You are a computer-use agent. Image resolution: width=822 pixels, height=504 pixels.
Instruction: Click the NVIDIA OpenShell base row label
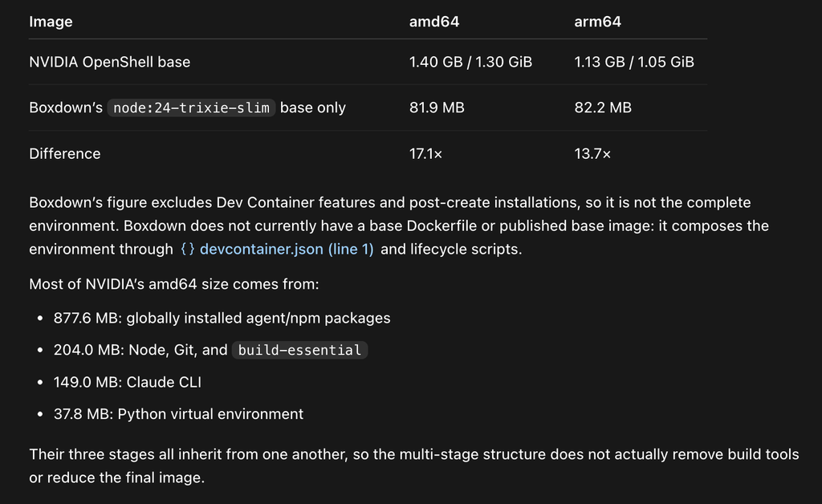109,62
